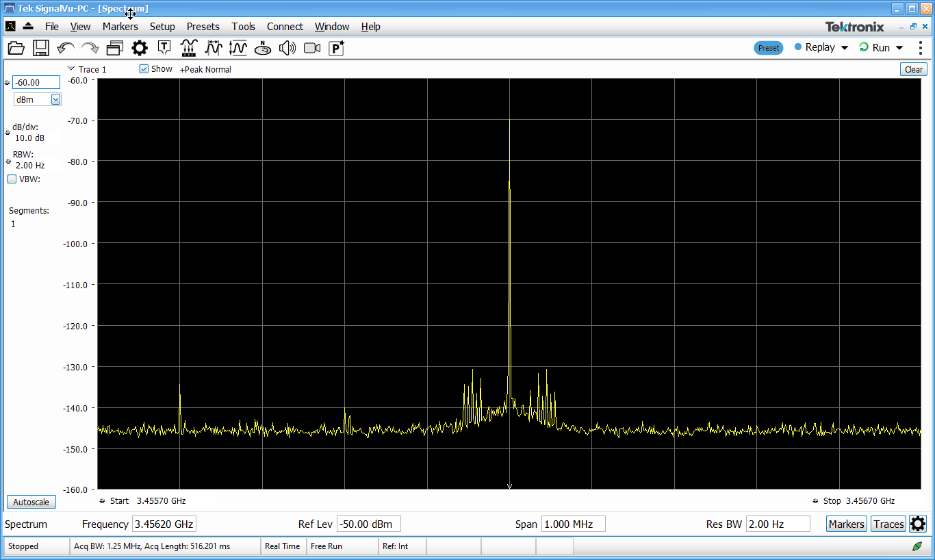Click the Undo arrow icon
The width and height of the screenshot is (935, 560).
click(x=66, y=48)
